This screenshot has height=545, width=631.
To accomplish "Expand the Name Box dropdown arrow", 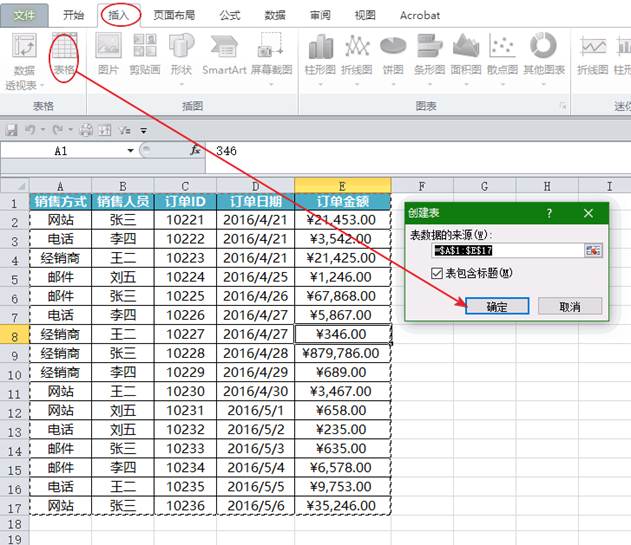I will pos(130,150).
